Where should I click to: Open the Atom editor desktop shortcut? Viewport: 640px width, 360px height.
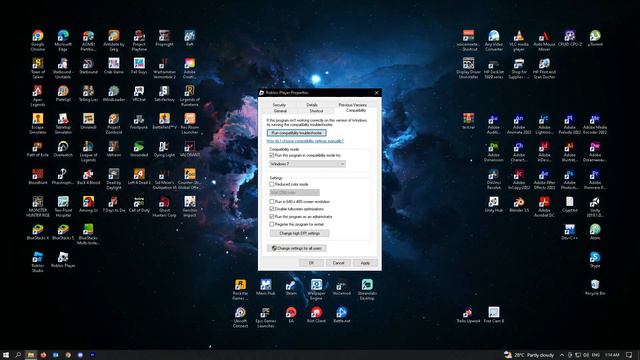coord(595,231)
